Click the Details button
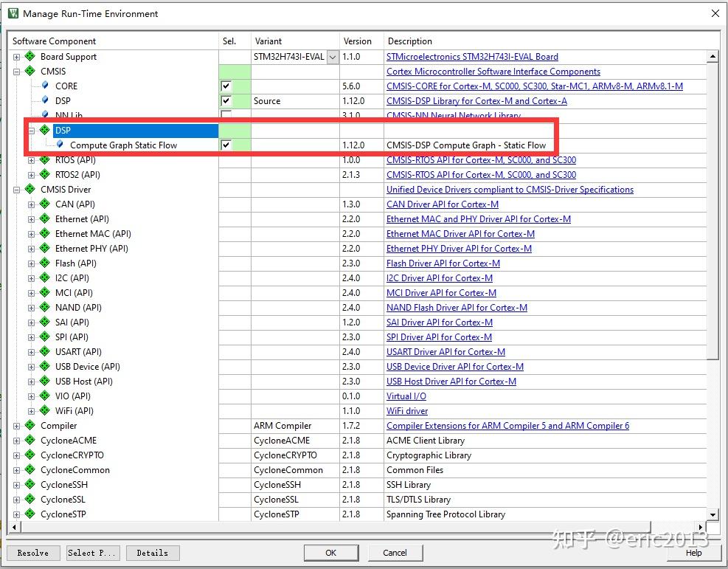 pyautogui.click(x=153, y=553)
